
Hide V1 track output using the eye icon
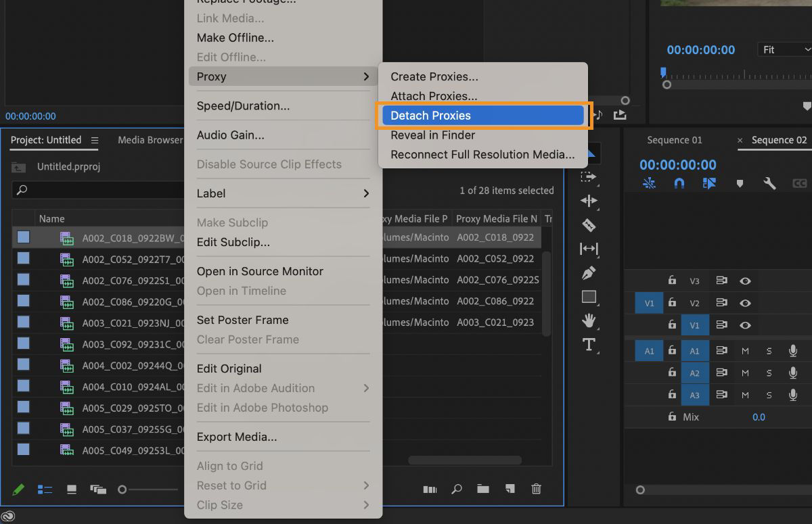(746, 325)
